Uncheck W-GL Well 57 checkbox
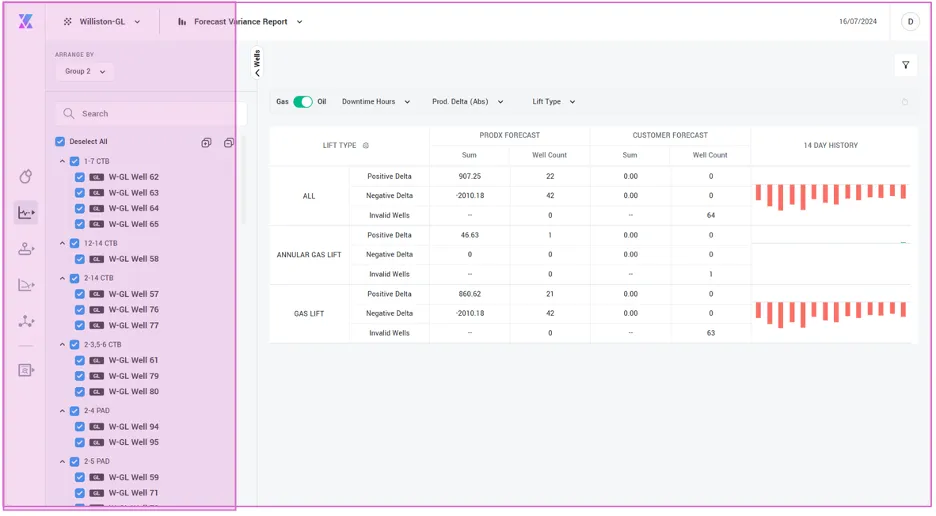Viewport: 936px width, 516px height. pyautogui.click(x=79, y=294)
